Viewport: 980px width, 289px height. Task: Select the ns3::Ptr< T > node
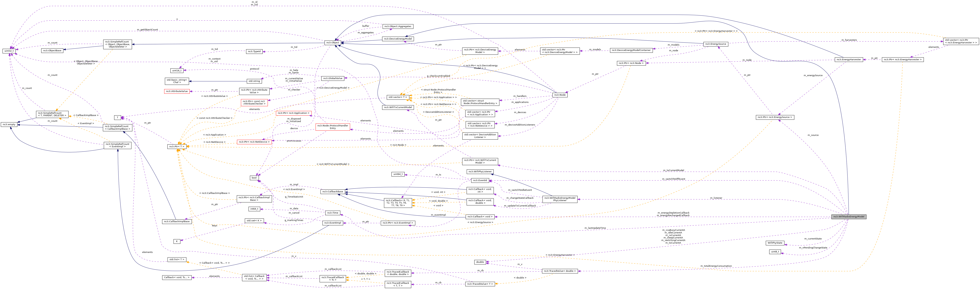177,146
